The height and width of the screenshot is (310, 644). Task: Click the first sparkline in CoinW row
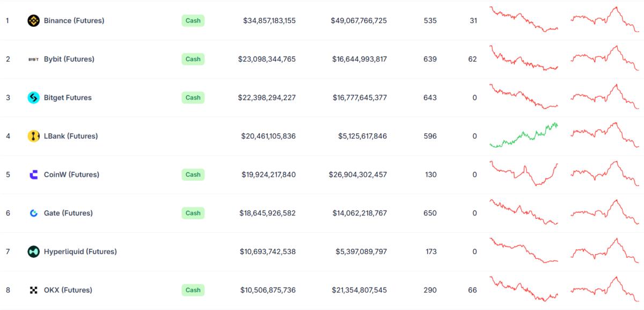click(x=524, y=174)
